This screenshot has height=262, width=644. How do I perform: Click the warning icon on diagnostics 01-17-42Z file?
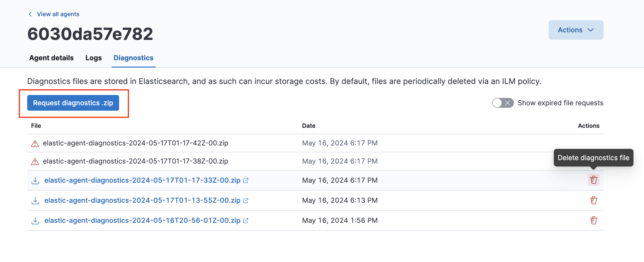(x=35, y=143)
